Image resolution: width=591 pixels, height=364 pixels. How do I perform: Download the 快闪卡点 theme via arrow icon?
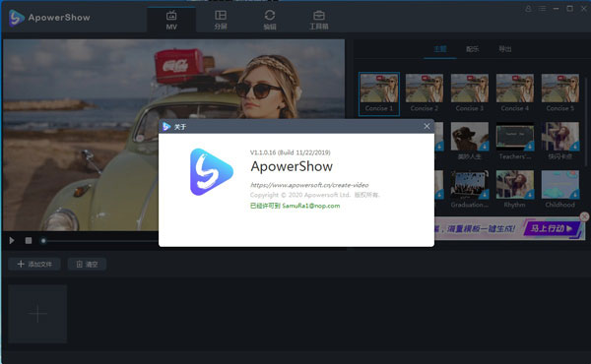[x=575, y=146]
